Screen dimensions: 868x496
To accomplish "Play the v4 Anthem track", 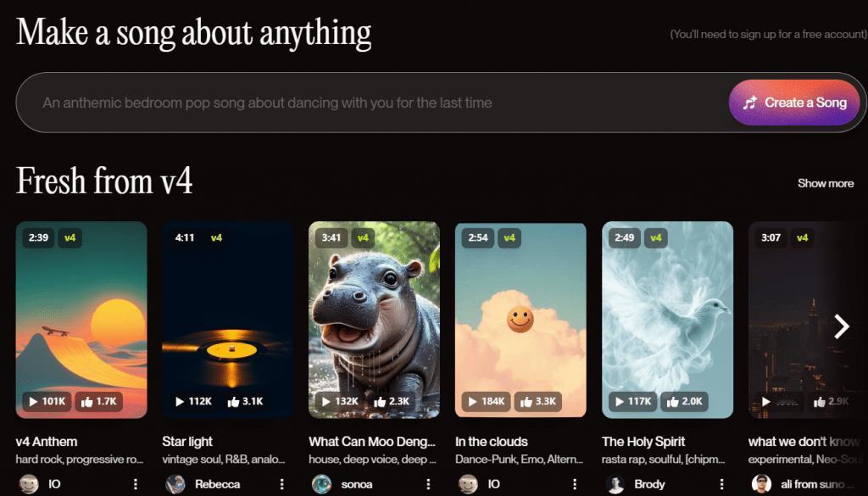I will 47,401.
